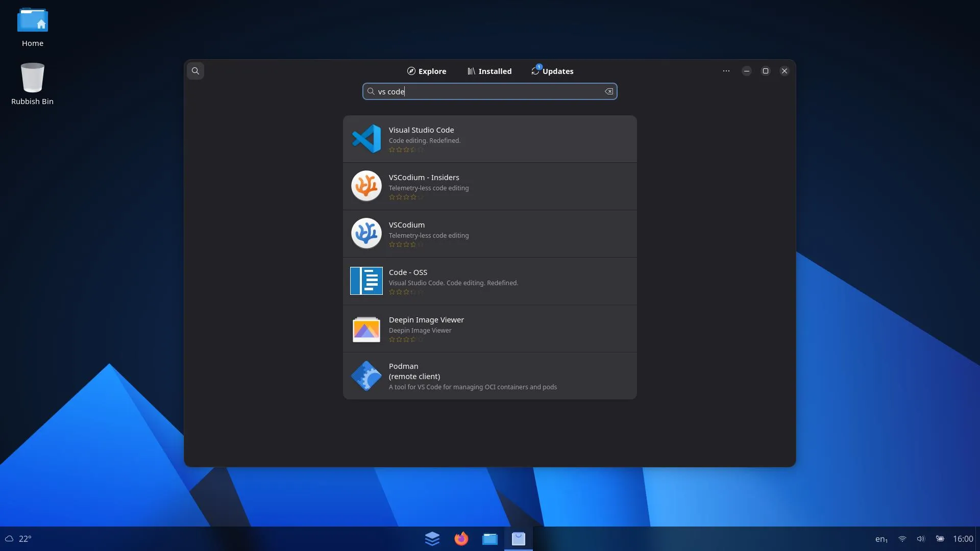This screenshot has width=980, height=551.
Task: Click the Visual Studio Code app icon
Action: pyautogui.click(x=366, y=139)
